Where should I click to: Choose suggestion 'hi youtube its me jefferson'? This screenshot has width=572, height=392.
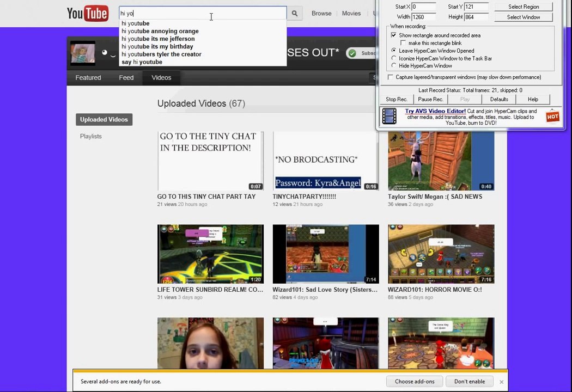pos(203,39)
